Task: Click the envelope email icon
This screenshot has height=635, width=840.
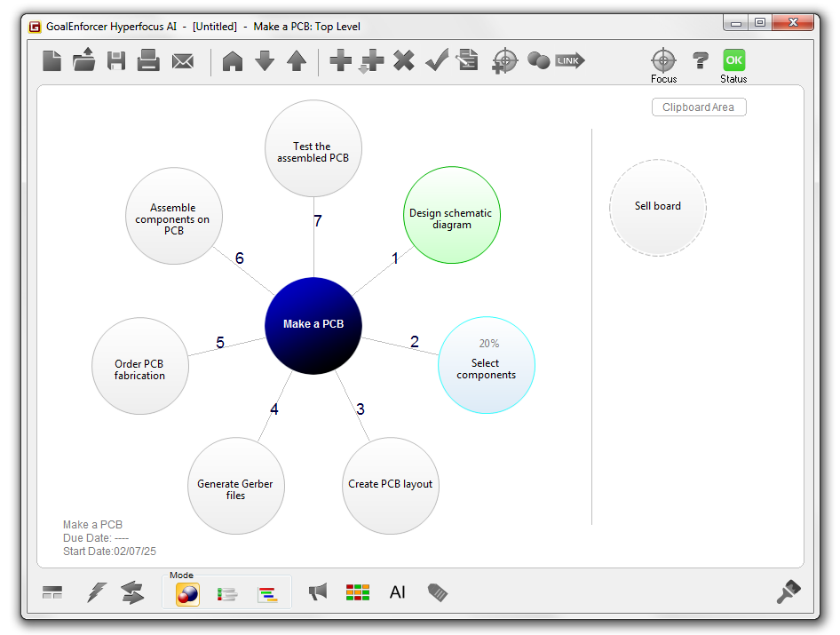Action: coord(183,61)
